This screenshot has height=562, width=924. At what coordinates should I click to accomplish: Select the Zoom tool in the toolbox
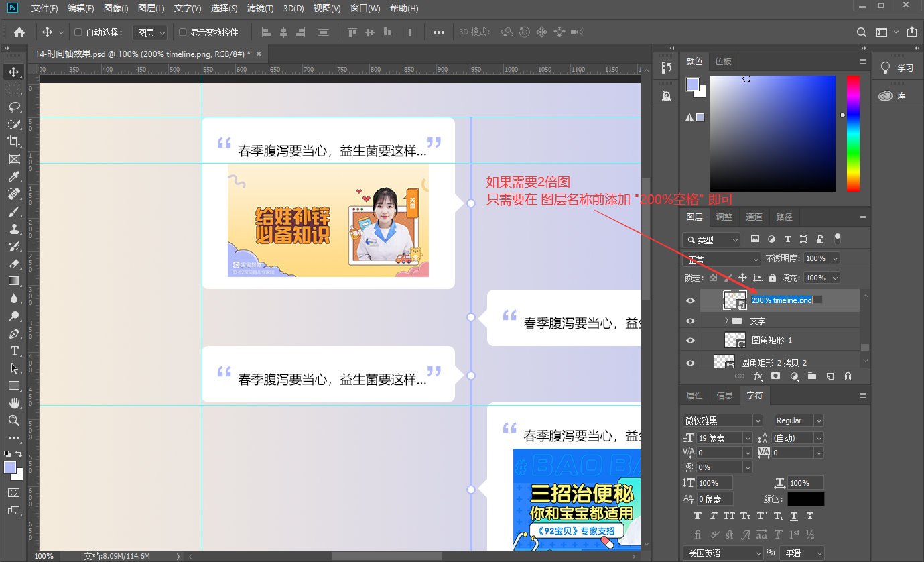click(13, 420)
